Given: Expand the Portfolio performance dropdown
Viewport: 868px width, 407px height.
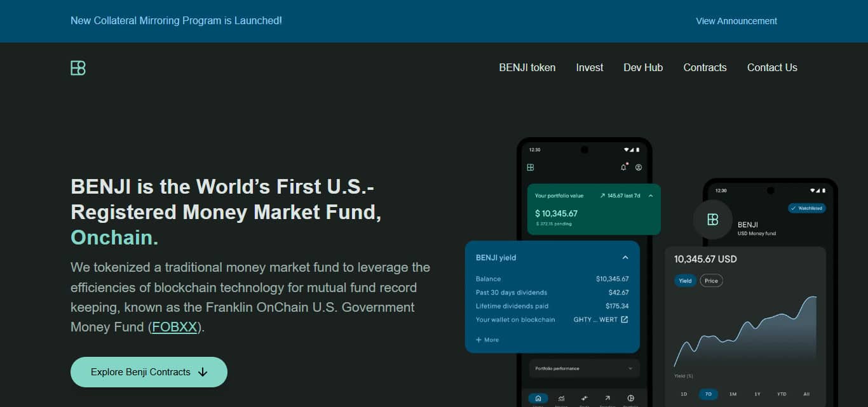Looking at the screenshot, I should click(x=584, y=368).
